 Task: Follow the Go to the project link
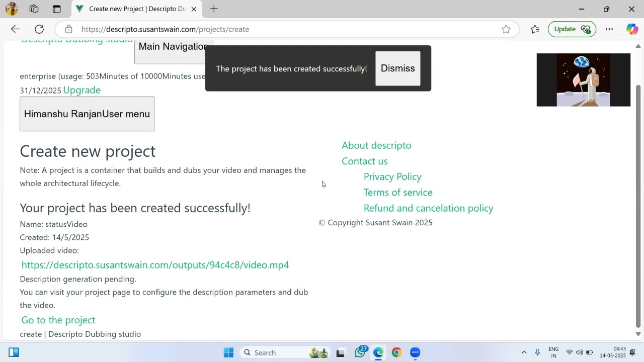pos(58,320)
